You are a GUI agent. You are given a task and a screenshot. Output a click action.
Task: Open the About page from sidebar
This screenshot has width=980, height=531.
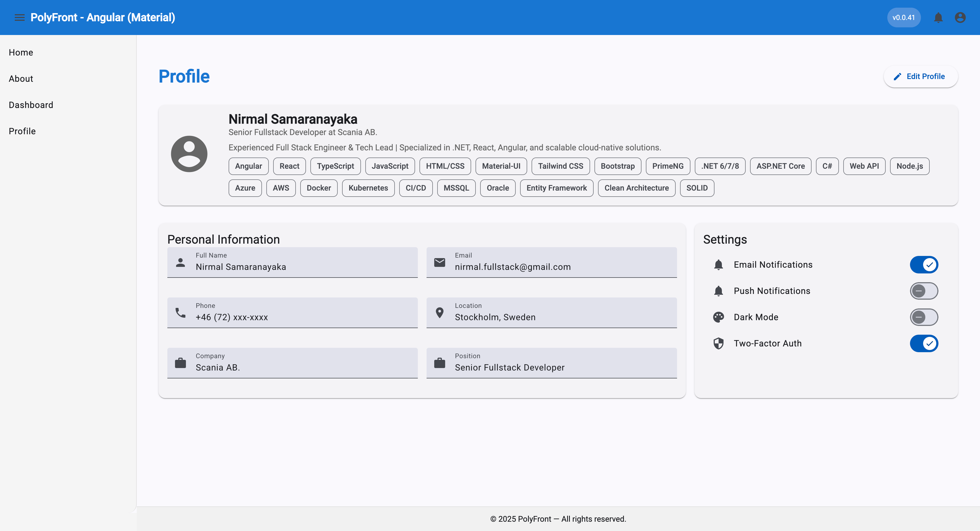click(21, 79)
